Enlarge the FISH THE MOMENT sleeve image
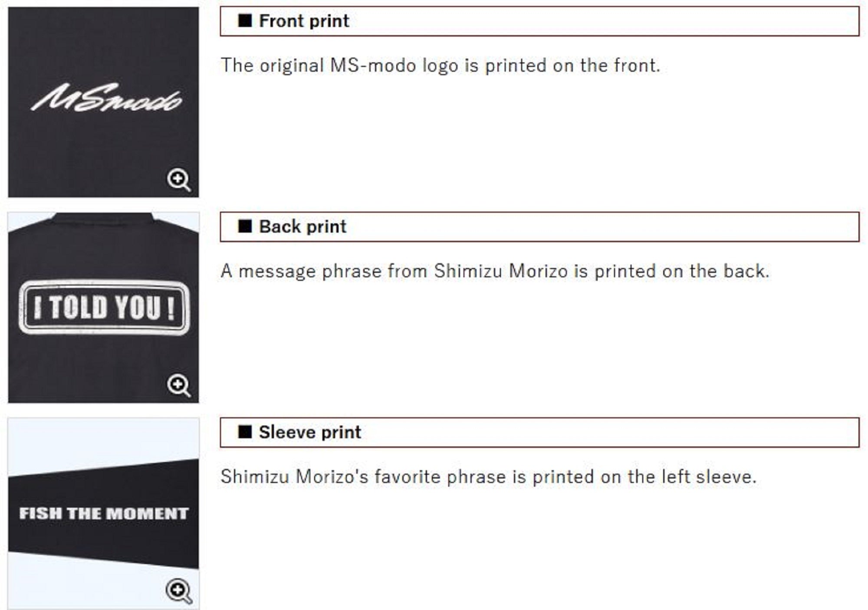868x610 pixels. [x=179, y=591]
